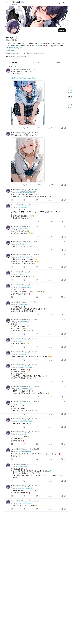Open more options on the pinned post
This screenshot has height=644, width=72.
coord(65,69)
